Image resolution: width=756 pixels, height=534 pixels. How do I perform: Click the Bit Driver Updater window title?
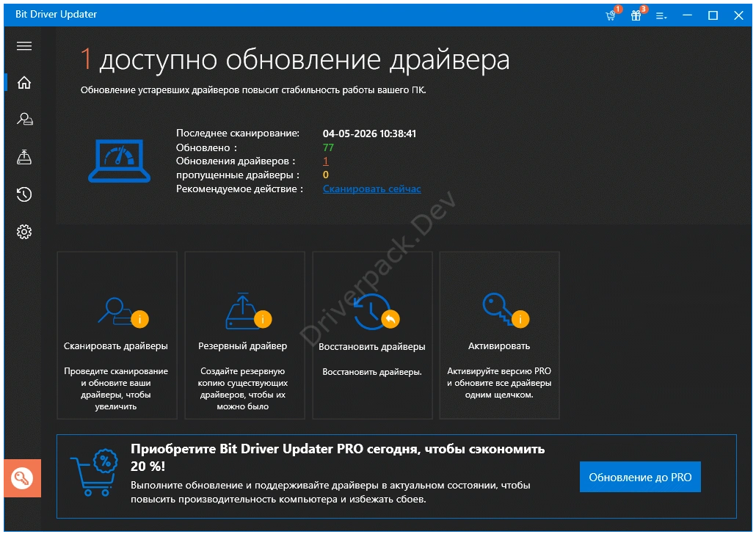coord(56,14)
